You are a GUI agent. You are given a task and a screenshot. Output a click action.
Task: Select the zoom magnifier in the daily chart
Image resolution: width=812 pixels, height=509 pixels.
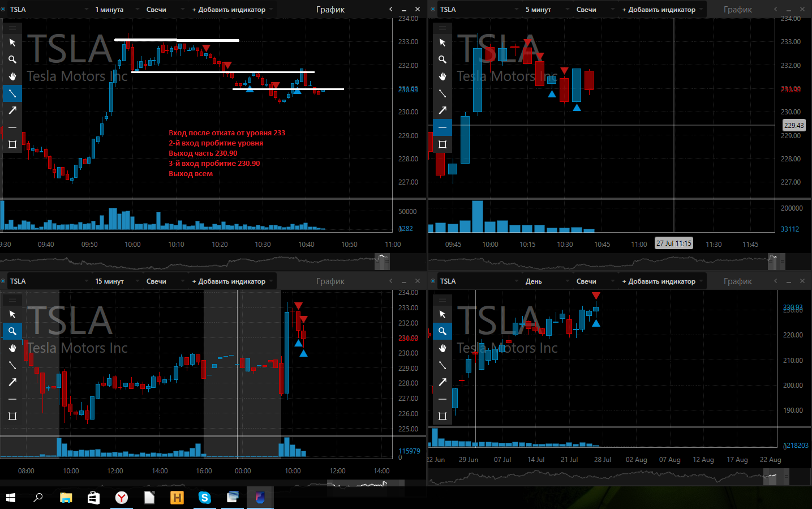click(442, 331)
